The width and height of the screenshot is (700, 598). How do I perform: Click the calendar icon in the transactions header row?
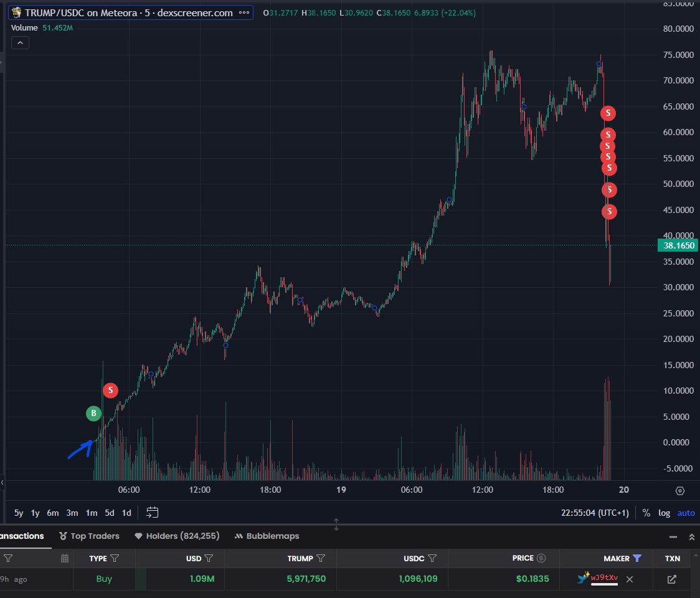pyautogui.click(x=65, y=558)
